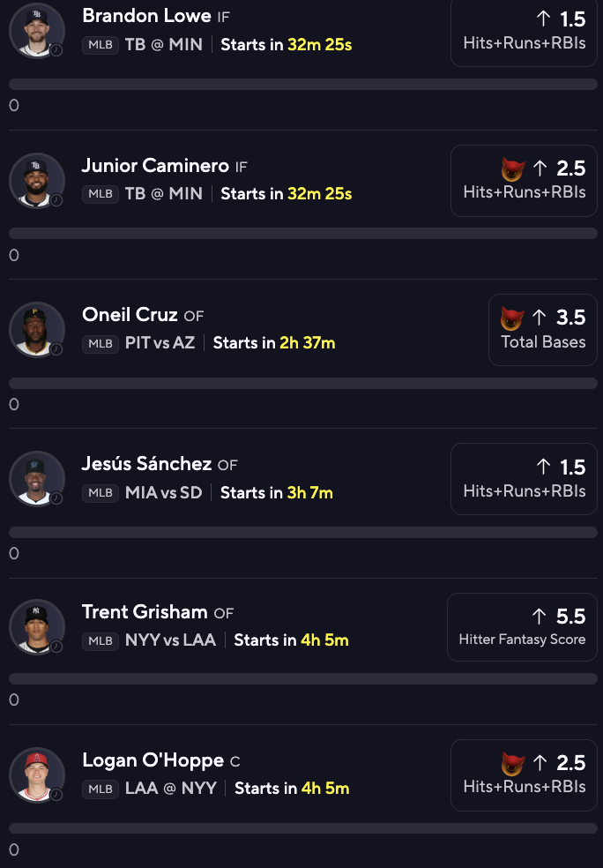Viewport: 603px width, 868px height.
Task: Click the MLB tag beside PIT vs AZ
Action: pos(100,343)
